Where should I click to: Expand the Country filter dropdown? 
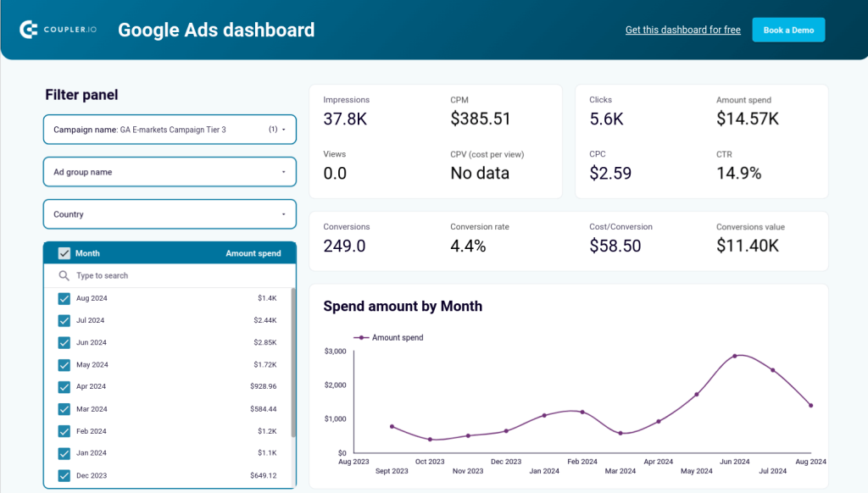coord(170,214)
